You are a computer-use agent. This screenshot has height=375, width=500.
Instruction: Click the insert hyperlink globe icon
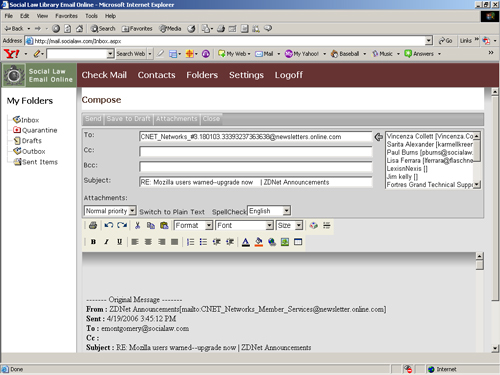click(272, 242)
